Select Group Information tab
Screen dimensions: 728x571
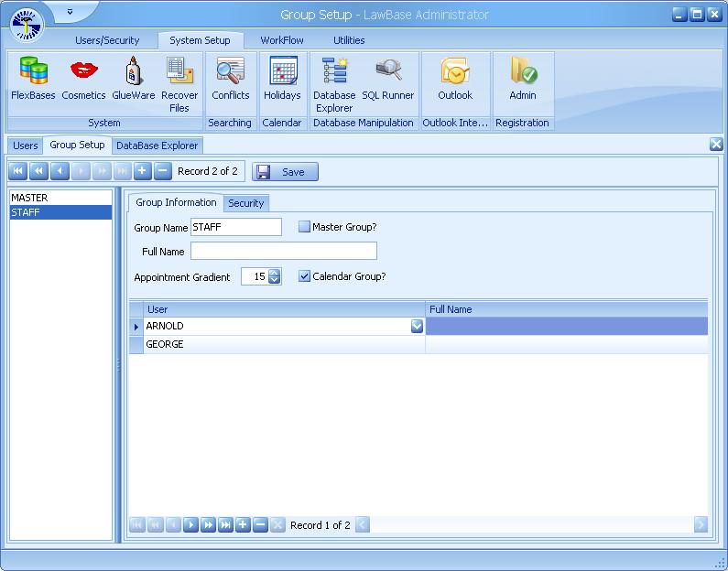click(176, 202)
